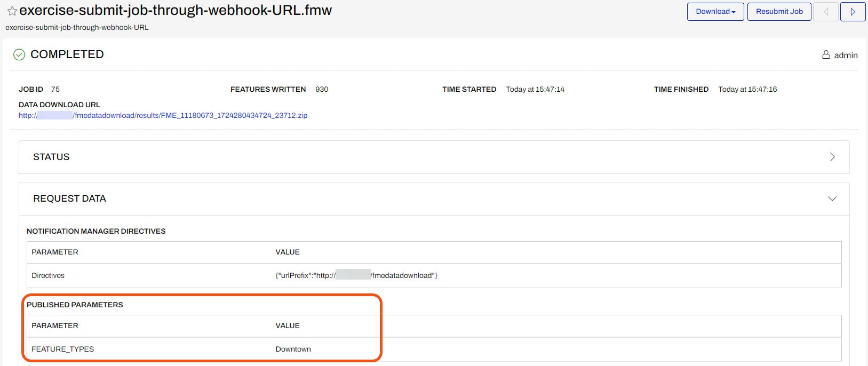Viewport: 868px width, 366px height.
Task: Click the previous job arrow button
Action: coord(825,12)
